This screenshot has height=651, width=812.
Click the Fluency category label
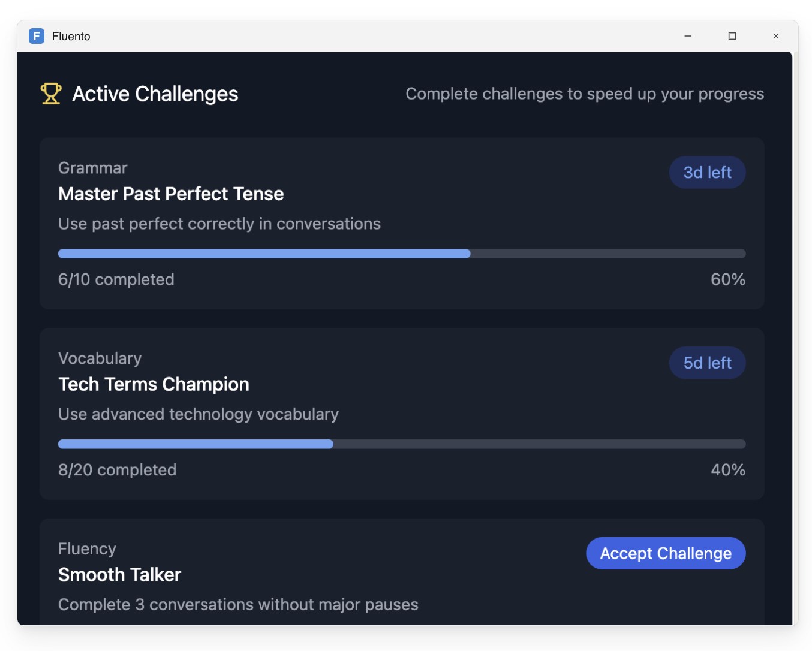(87, 549)
